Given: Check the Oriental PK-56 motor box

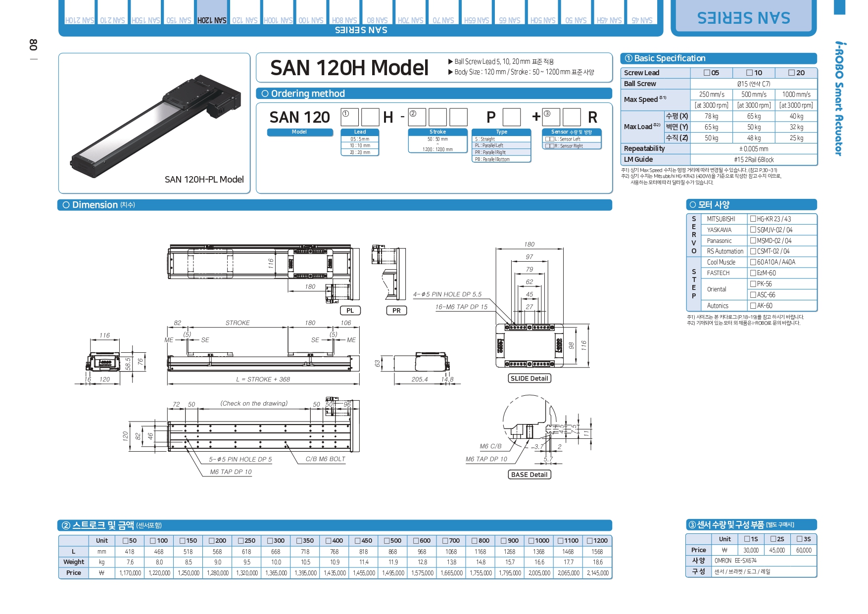Looking at the screenshot, I should click(753, 284).
